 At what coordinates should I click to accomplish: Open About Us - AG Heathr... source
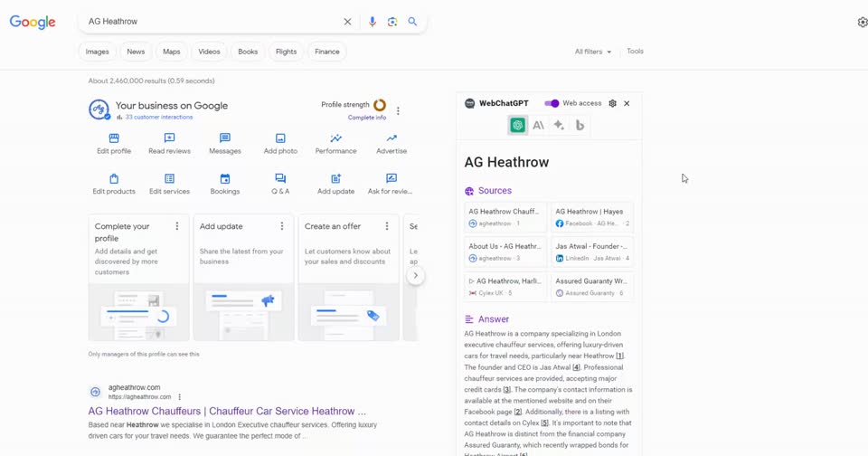point(505,252)
